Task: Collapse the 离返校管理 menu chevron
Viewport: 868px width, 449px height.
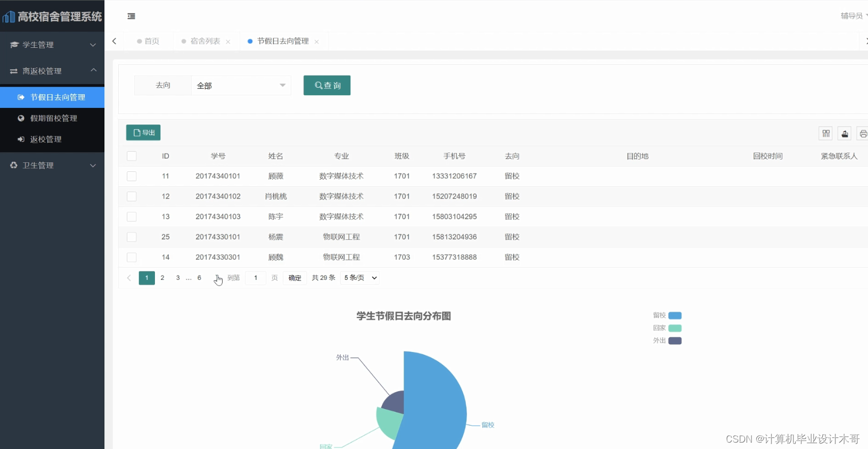Action: coord(93,70)
